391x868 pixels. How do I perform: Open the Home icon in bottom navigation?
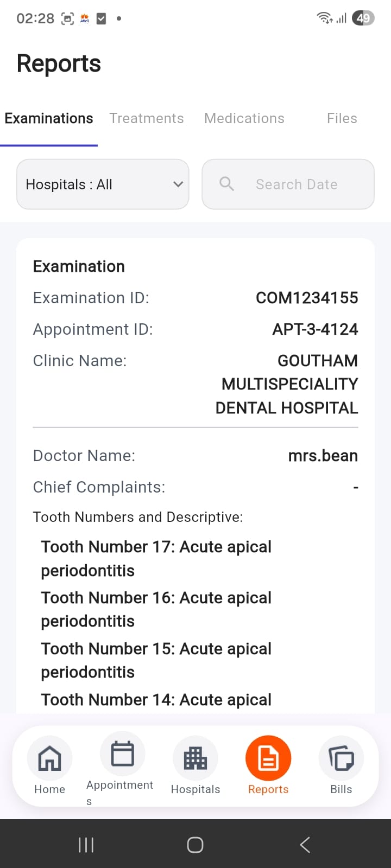coord(49,758)
